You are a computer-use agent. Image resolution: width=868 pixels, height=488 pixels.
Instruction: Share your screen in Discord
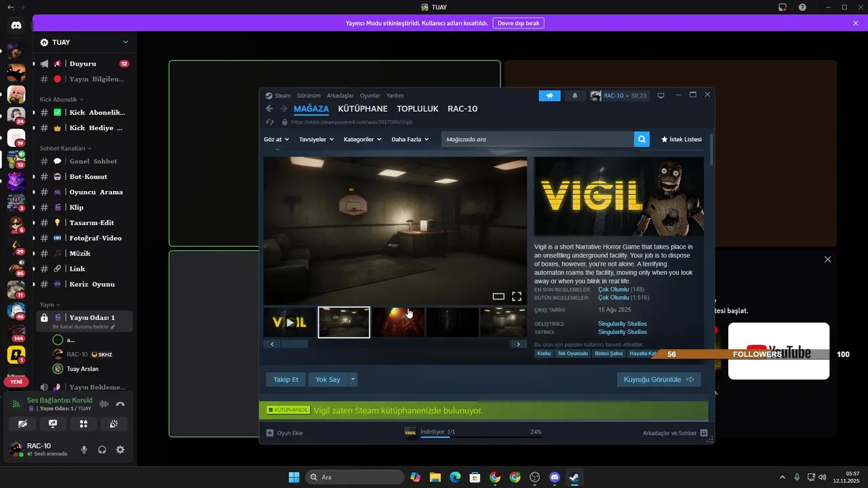pos(53,424)
